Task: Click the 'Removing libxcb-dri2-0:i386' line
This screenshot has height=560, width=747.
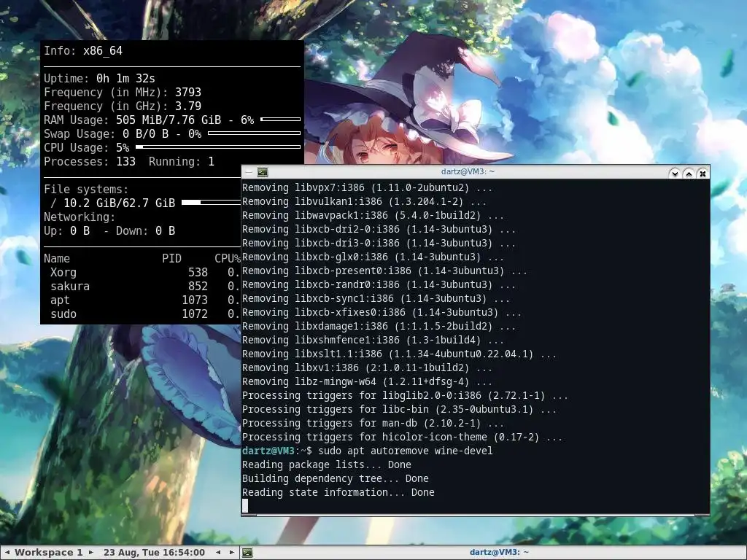Action: pyautogui.click(x=379, y=229)
